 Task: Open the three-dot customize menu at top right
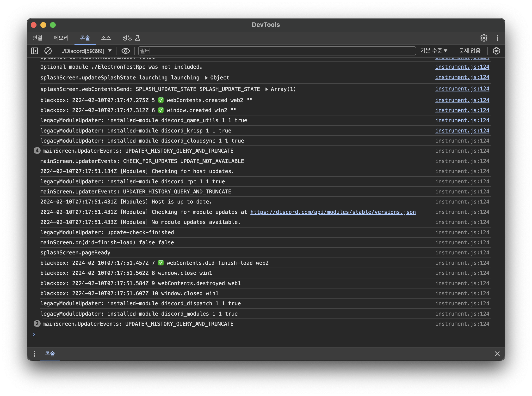pos(497,38)
